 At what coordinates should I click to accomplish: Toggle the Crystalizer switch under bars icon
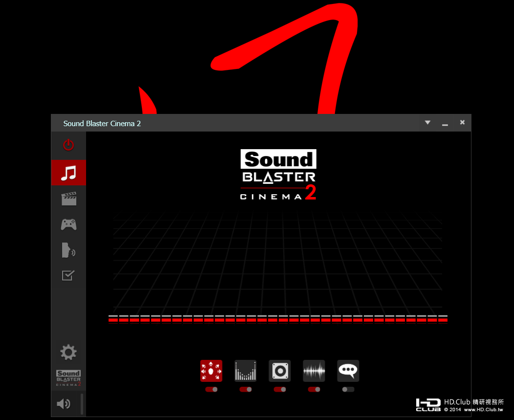[246, 390]
